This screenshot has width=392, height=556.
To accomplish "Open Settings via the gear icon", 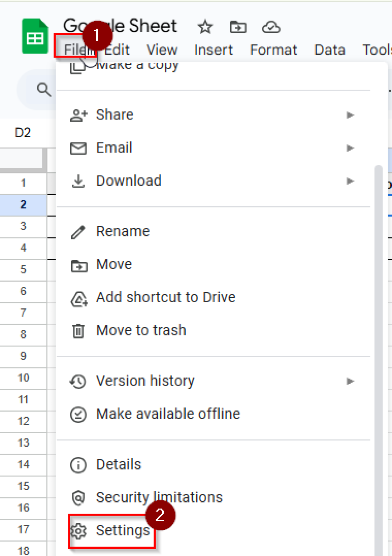I will click(x=79, y=530).
